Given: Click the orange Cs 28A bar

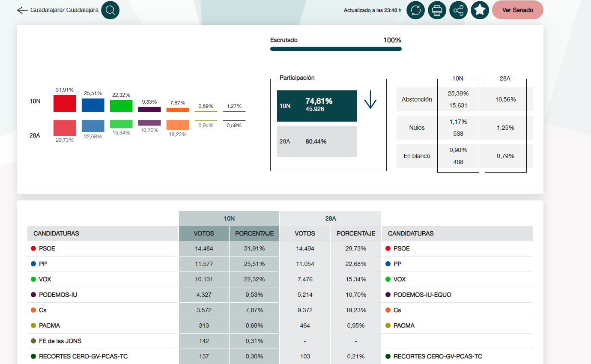Looking at the screenshot, I should (x=178, y=125).
